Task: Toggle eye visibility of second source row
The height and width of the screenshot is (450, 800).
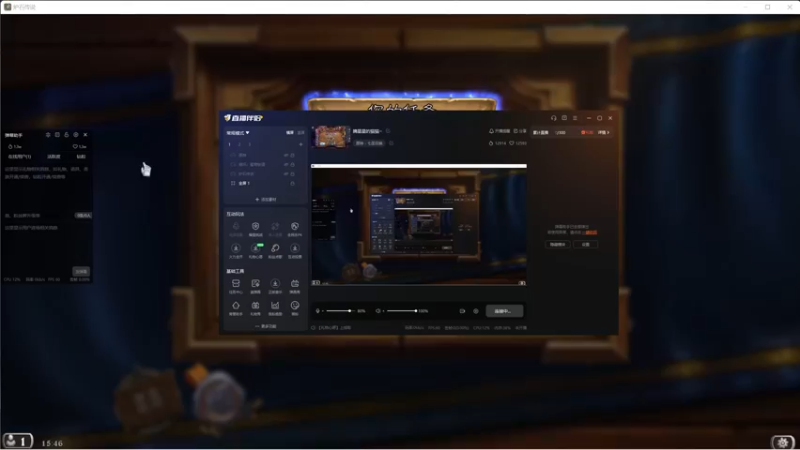Action: pyautogui.click(x=286, y=164)
